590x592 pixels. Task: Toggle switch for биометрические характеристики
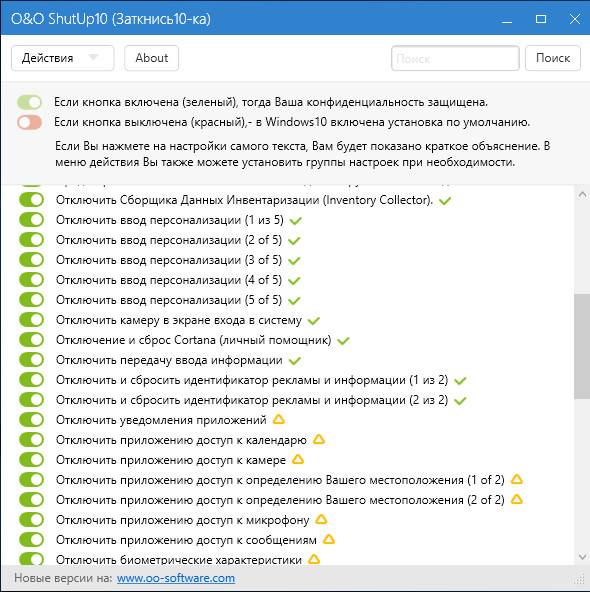[31, 559]
